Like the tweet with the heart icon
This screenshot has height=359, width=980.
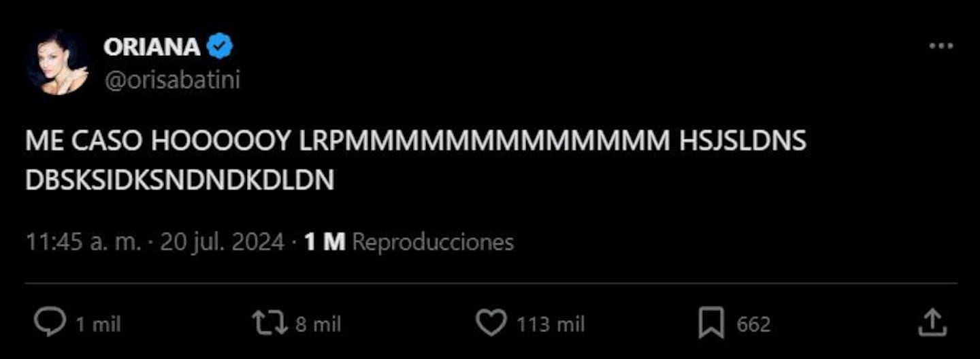point(491,323)
